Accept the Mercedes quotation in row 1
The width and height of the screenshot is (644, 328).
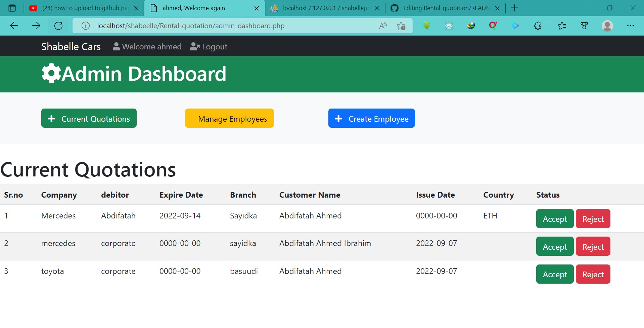[x=554, y=219]
